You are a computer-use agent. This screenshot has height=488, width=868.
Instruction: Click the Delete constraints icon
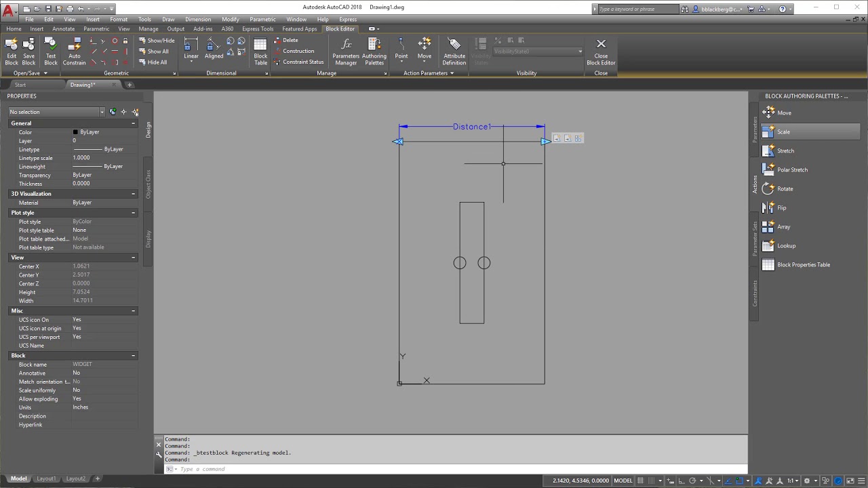278,40
